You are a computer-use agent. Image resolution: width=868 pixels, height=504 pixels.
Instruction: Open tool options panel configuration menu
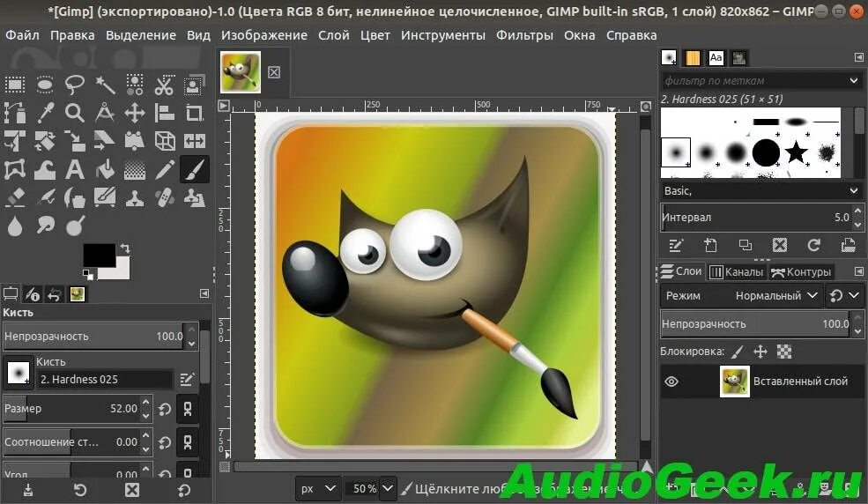pos(204,293)
